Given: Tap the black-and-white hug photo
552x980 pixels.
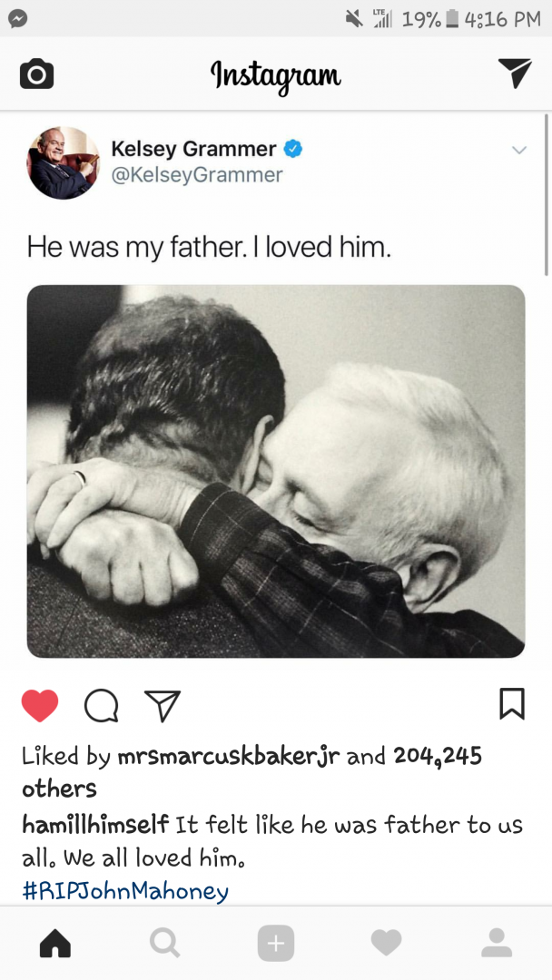Looking at the screenshot, I should tap(276, 471).
